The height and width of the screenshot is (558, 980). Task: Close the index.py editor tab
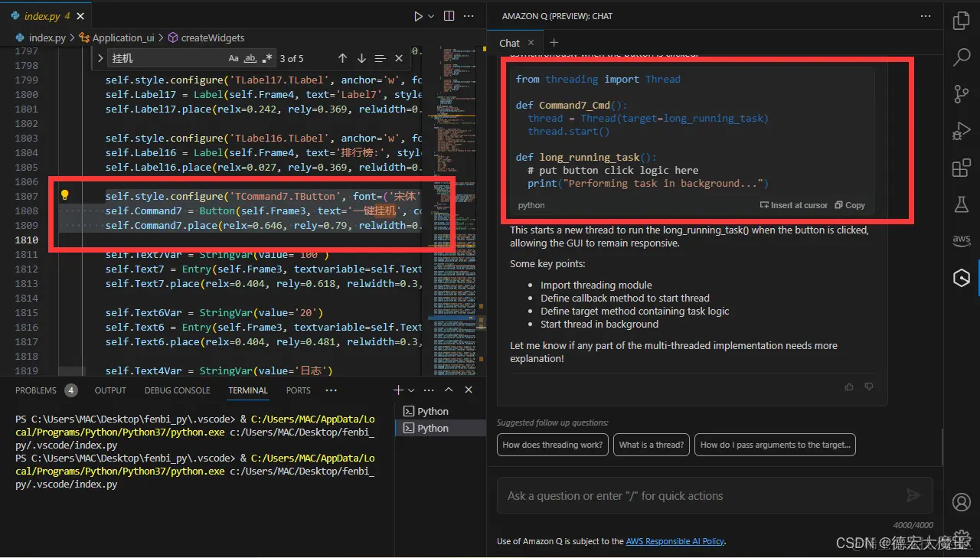(x=82, y=15)
